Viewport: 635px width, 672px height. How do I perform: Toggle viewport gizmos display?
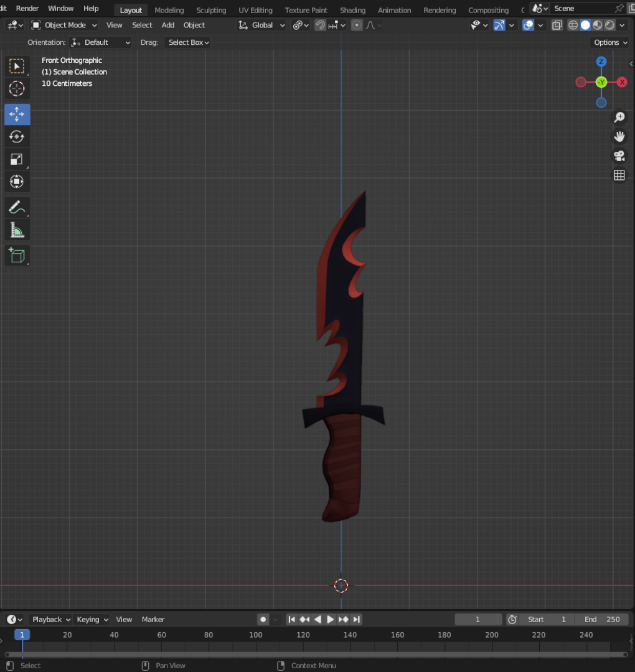(x=499, y=26)
